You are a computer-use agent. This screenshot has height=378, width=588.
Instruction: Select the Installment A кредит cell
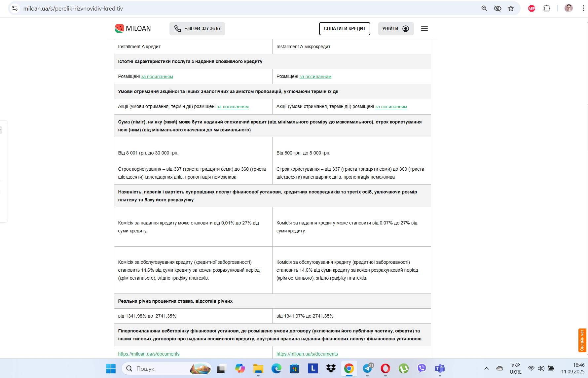(193, 47)
